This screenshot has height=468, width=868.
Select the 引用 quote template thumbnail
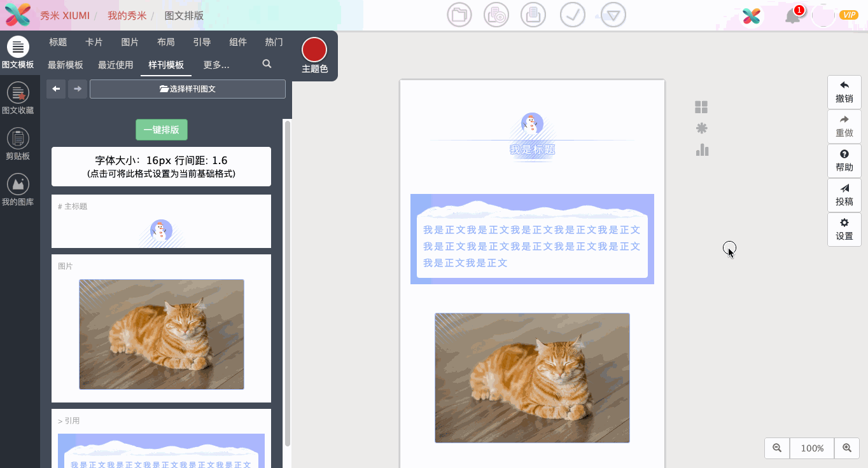[161, 439]
